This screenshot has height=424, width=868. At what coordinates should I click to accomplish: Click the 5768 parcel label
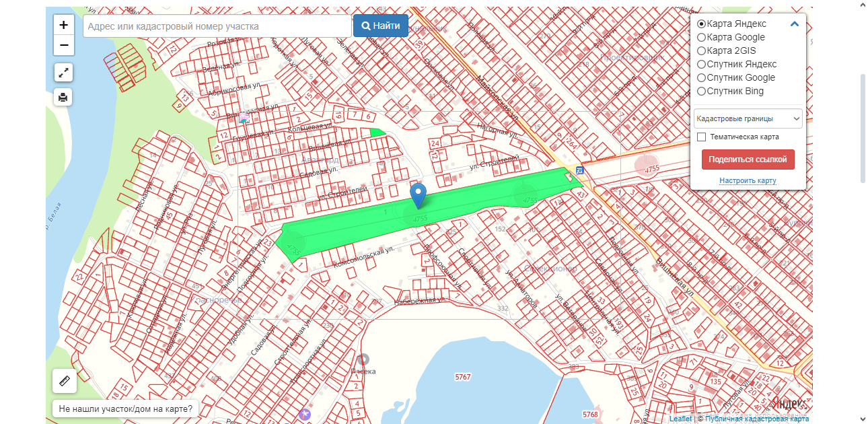click(590, 414)
